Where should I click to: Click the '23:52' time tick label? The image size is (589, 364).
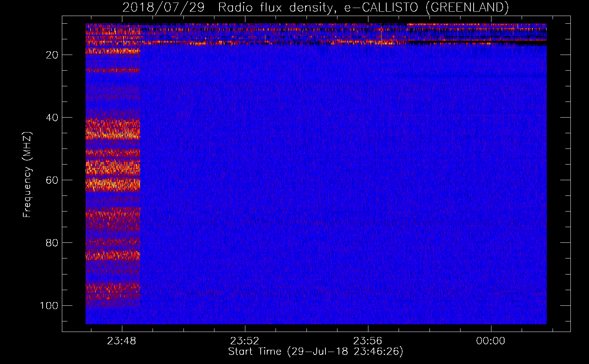pos(245,341)
